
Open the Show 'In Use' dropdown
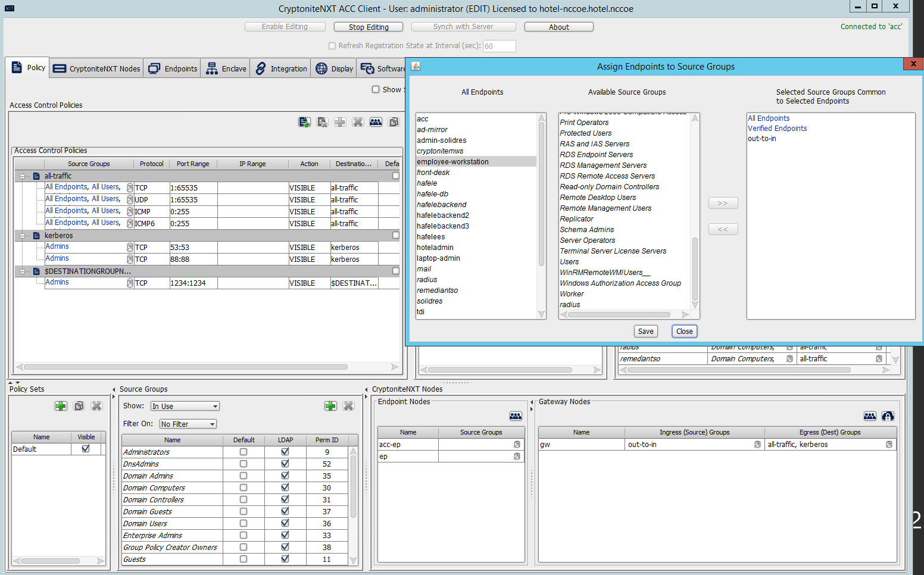(x=185, y=406)
